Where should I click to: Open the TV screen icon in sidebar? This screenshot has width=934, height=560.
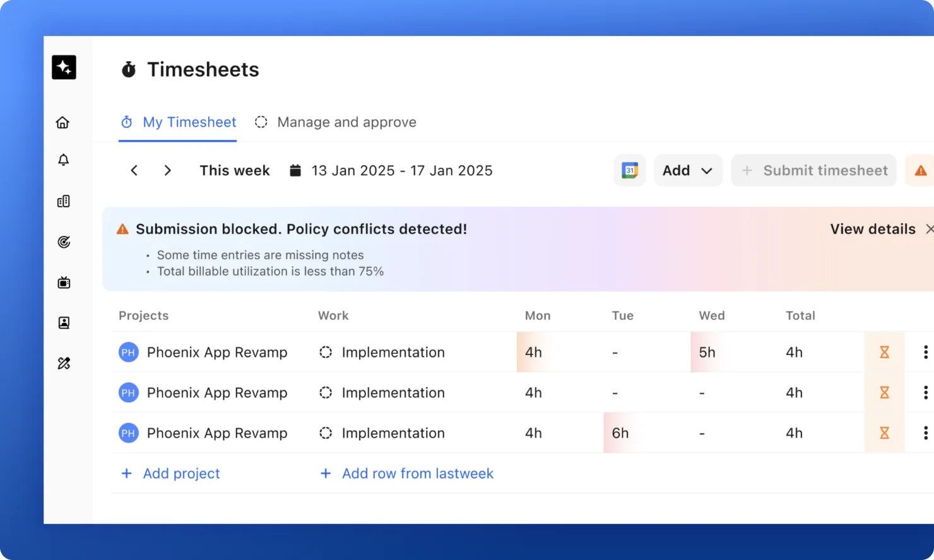(63, 283)
